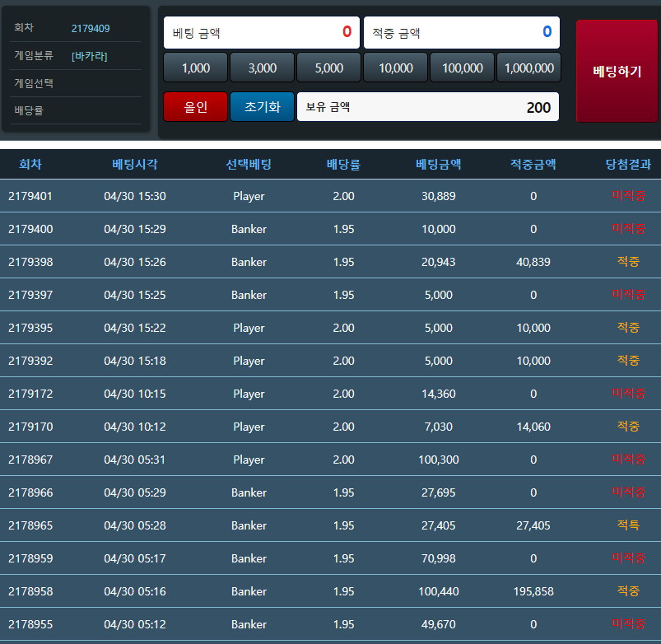The image size is (661, 644).
Task: Add 5,000 to the bet amount
Action: tap(329, 68)
